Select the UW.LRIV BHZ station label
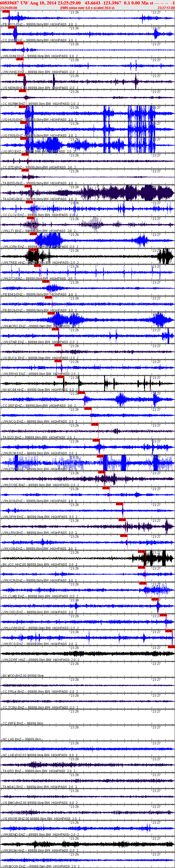 pyautogui.click(x=40, y=533)
